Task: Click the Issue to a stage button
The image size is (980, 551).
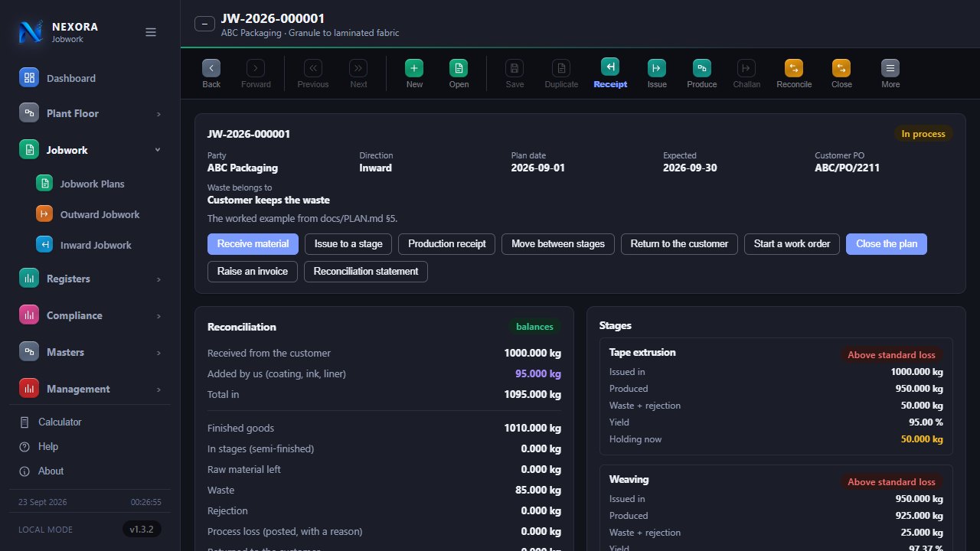Action: [x=348, y=244]
